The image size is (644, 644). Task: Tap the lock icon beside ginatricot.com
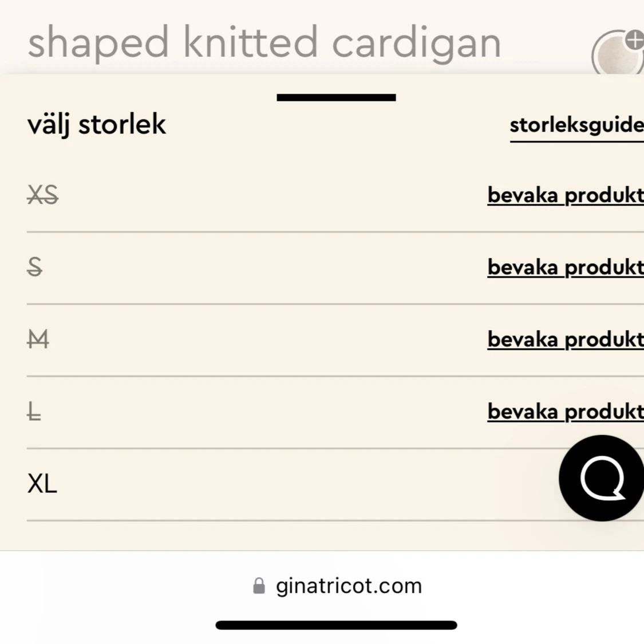(x=259, y=586)
